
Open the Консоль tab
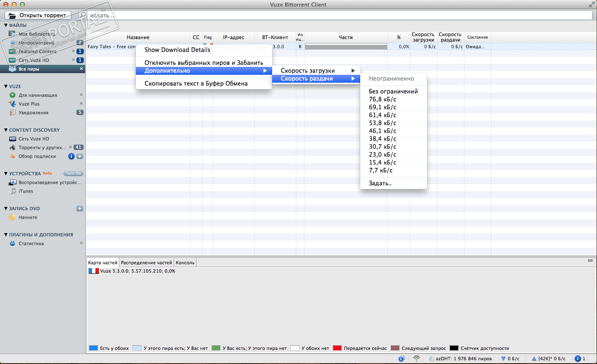185,263
